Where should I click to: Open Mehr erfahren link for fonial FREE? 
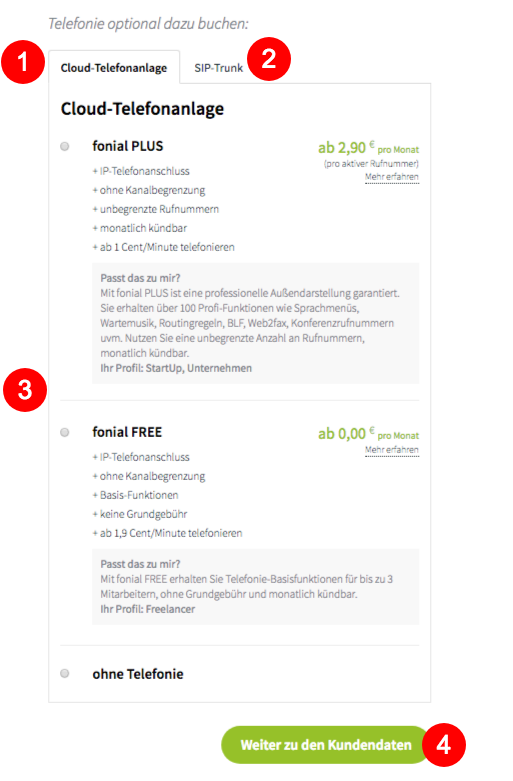[392, 450]
